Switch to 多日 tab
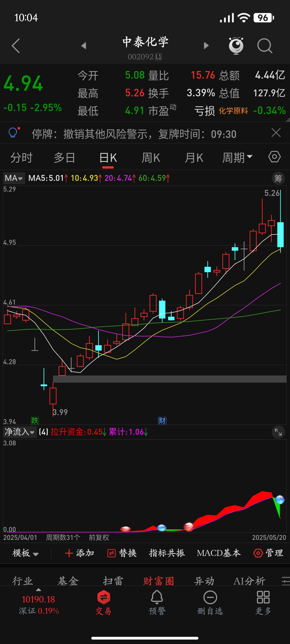Image resolution: width=290 pixels, height=644 pixels. [x=64, y=158]
